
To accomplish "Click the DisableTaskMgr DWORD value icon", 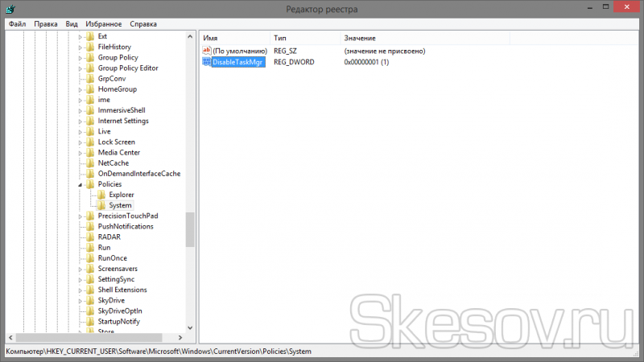I will pyautogui.click(x=207, y=62).
